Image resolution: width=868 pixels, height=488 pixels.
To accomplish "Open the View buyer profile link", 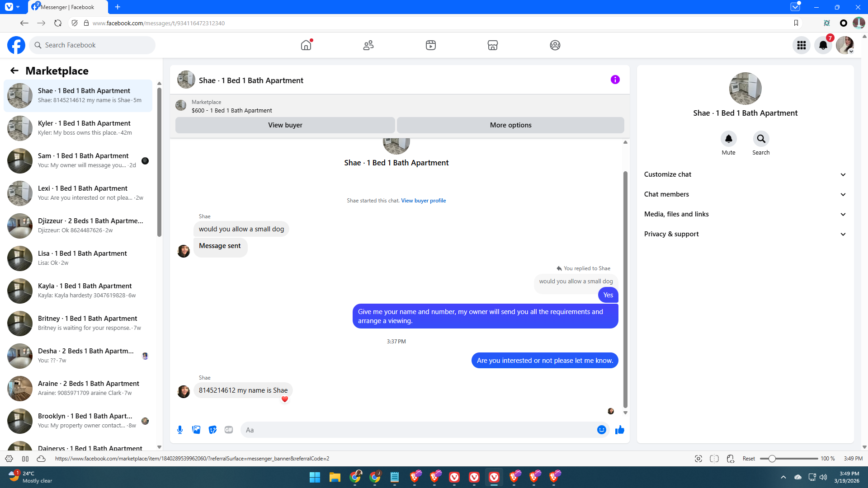I will pos(423,201).
